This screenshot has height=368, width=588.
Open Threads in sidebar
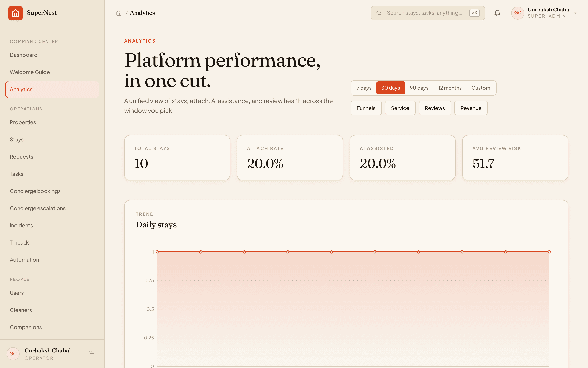point(52,243)
